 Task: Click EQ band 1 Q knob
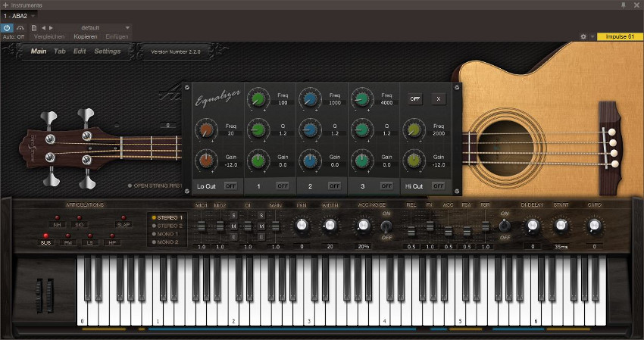[258, 129]
